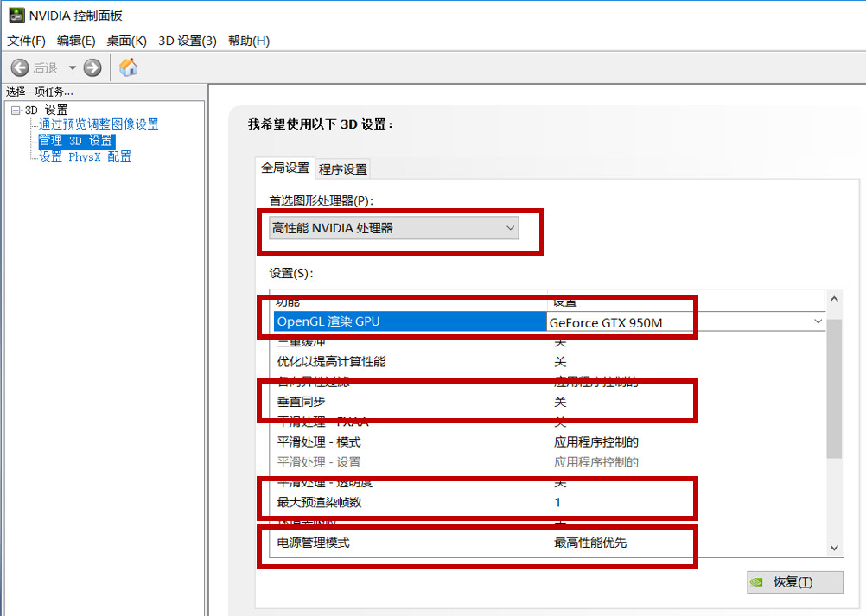Image resolution: width=866 pixels, height=616 pixels.
Task: Open the 文件 menu
Action: 25,41
